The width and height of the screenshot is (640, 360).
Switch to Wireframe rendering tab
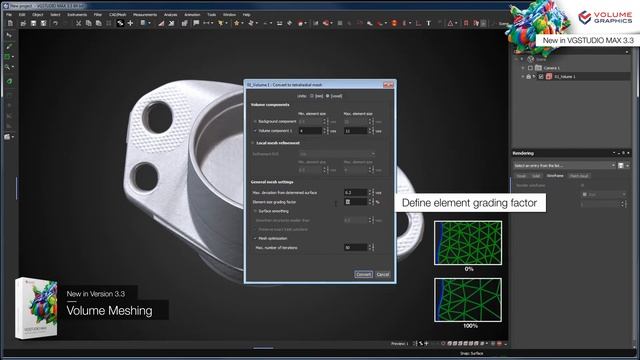coord(555,176)
